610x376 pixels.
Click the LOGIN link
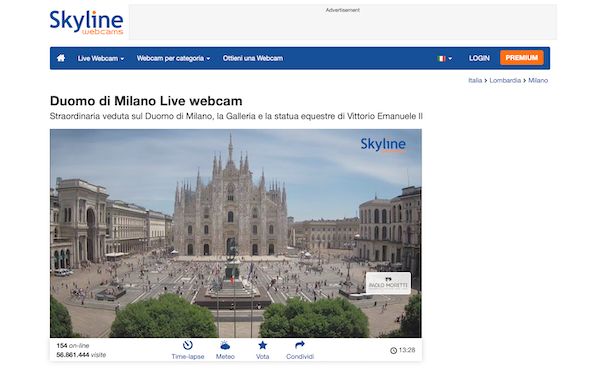point(479,58)
